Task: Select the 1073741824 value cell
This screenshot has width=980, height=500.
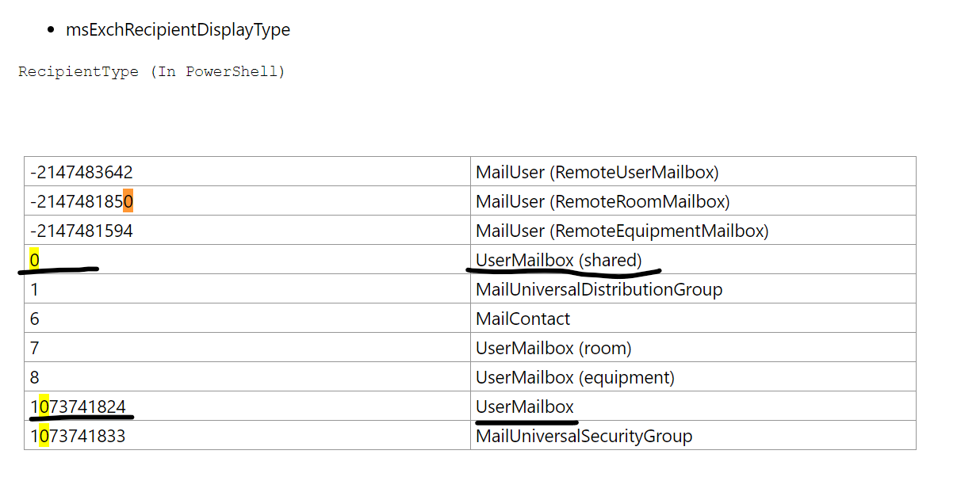Action: [x=247, y=406]
